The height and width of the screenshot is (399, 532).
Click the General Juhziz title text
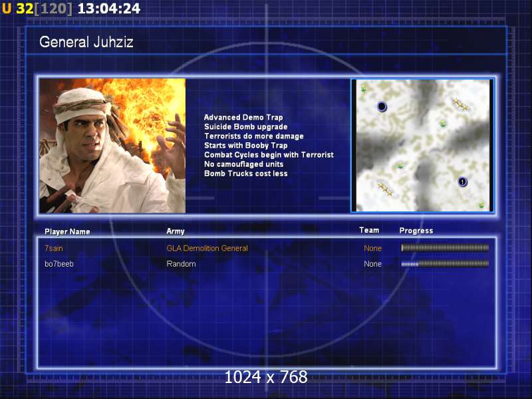tap(86, 42)
